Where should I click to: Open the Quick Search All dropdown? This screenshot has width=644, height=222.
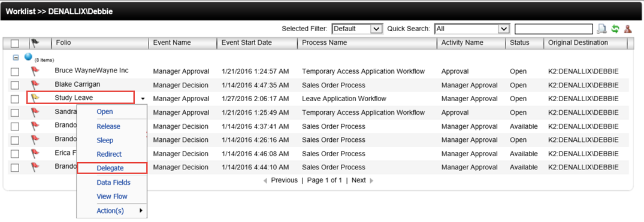(x=472, y=29)
